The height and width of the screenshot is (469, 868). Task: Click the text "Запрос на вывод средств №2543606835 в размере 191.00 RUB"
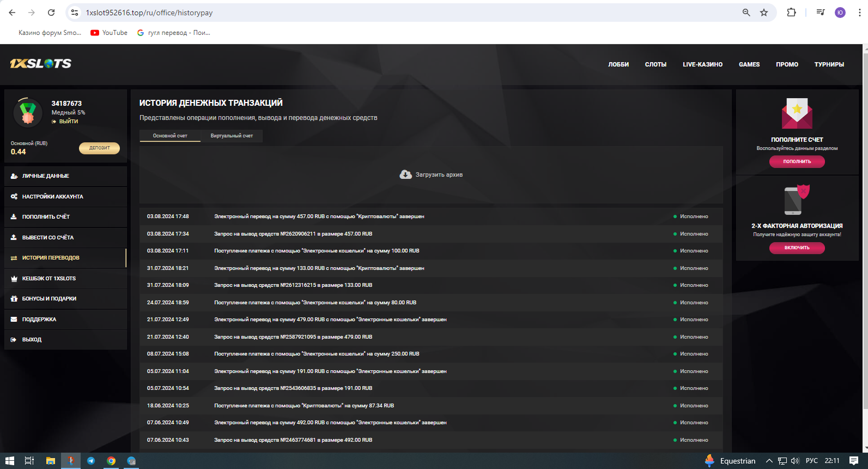point(293,388)
